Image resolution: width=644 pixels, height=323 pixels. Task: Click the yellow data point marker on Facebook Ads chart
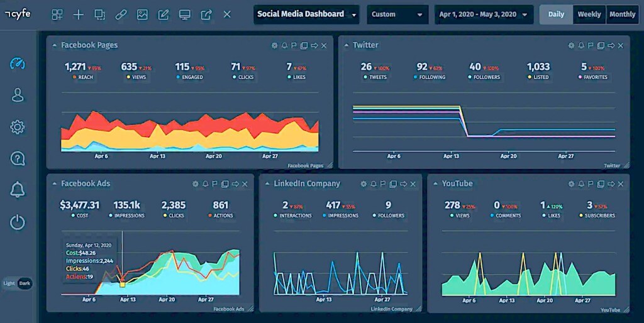[x=122, y=284]
